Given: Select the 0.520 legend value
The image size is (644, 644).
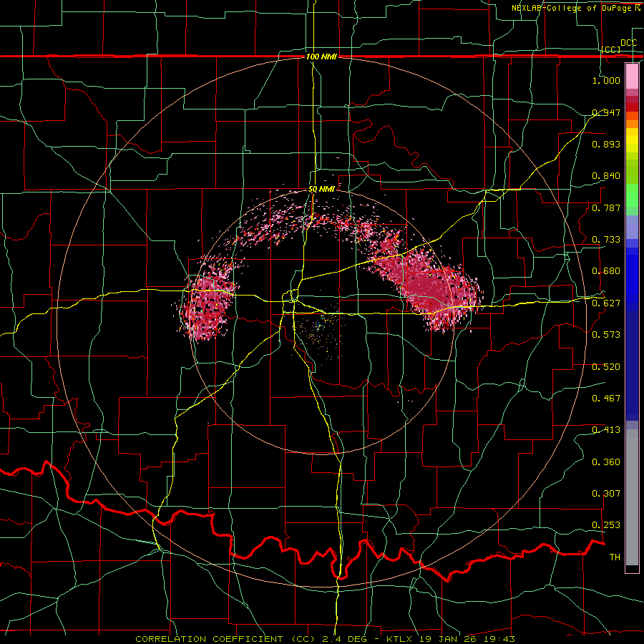Looking at the screenshot, I should [606, 367].
